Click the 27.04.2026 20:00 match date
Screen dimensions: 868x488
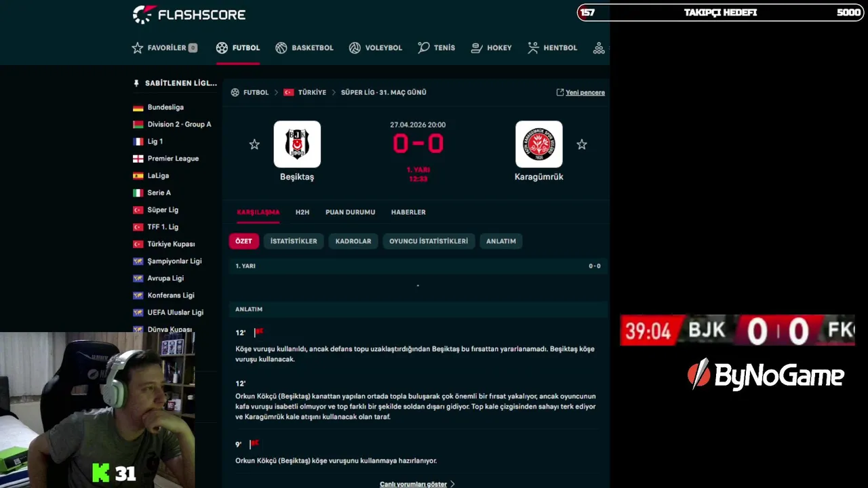[x=418, y=125]
